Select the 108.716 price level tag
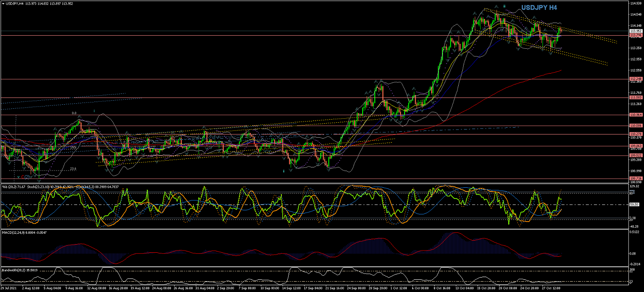 tap(636, 178)
